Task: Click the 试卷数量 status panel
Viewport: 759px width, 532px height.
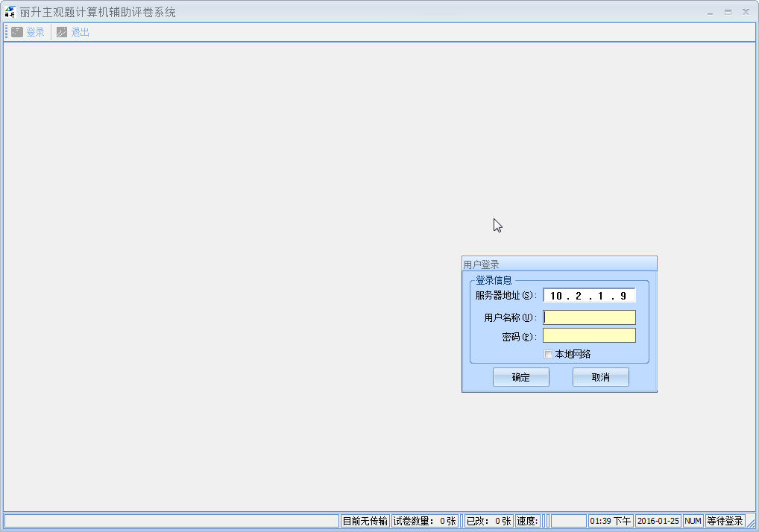Action: (x=424, y=521)
